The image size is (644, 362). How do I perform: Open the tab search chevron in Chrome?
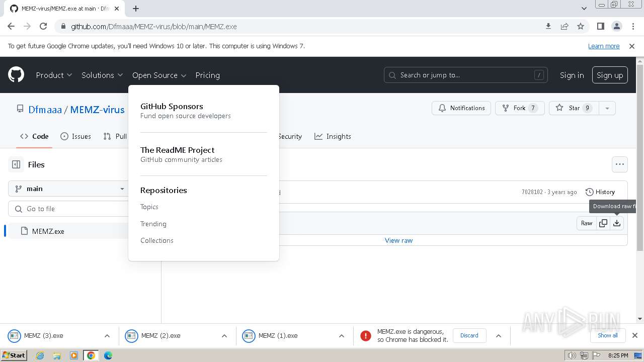pos(584,9)
